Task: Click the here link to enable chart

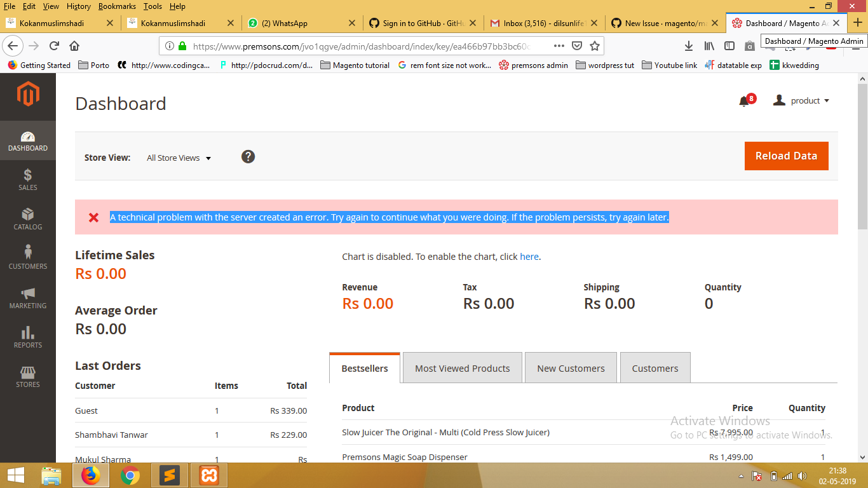Action: pos(529,256)
